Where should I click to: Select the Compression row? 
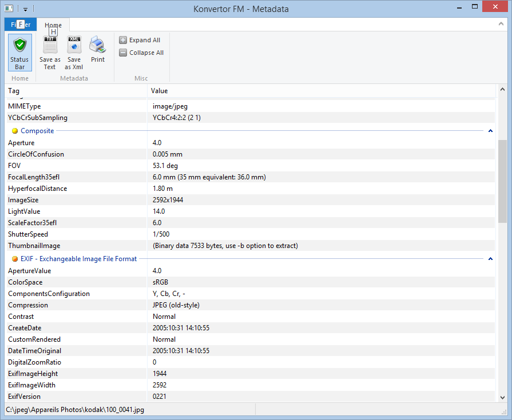[x=250, y=305]
